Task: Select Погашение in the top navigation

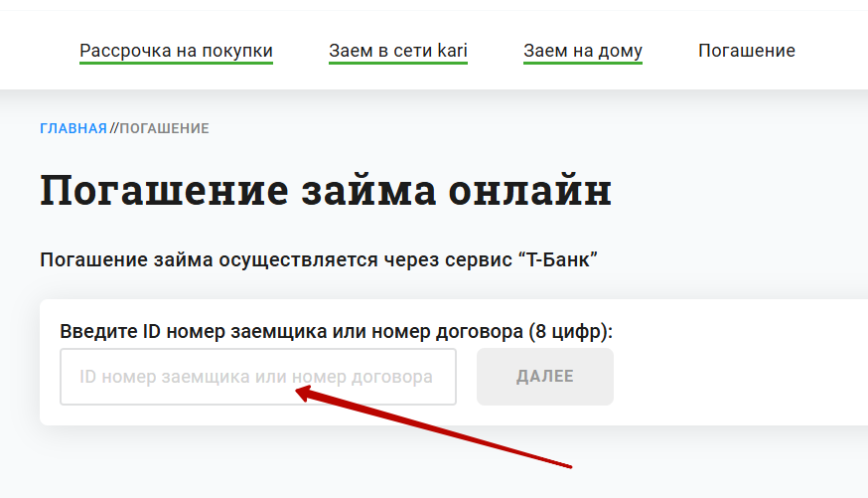Action: tap(747, 51)
